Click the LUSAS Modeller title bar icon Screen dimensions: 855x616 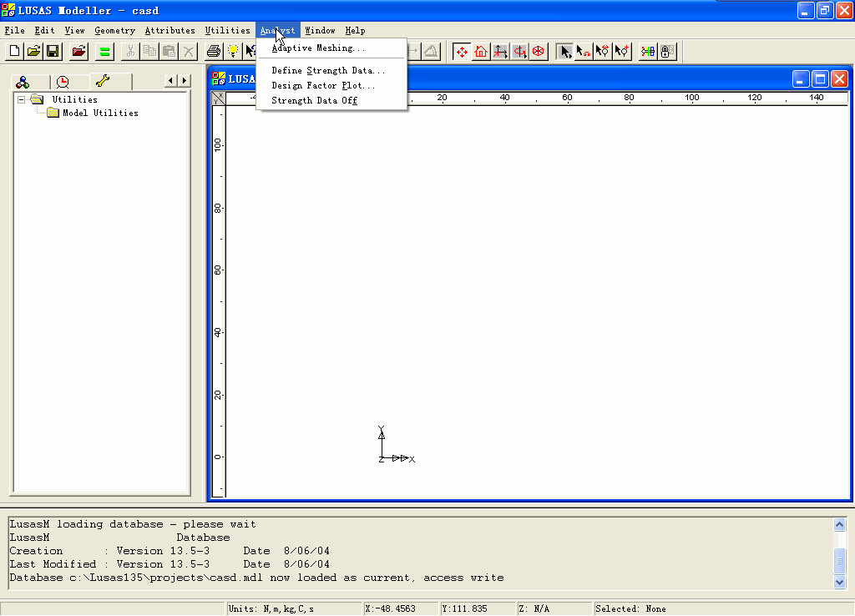[x=8, y=10]
